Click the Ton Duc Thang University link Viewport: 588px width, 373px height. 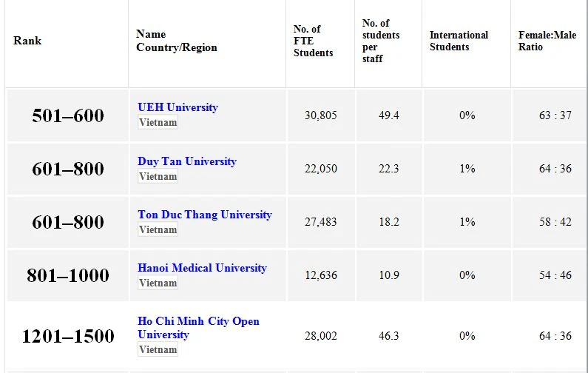pyautogui.click(x=204, y=215)
